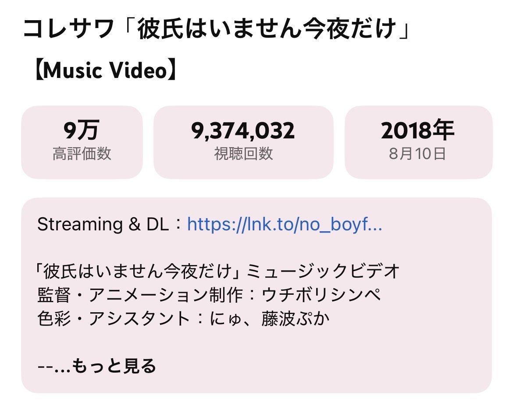Expand description with もっと見る
513x420 pixels.
point(114,366)
